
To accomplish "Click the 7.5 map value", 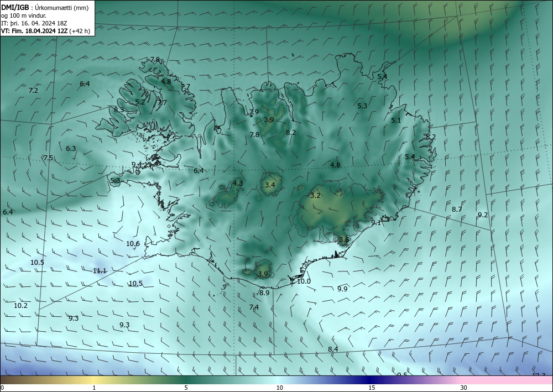I will coord(48,158).
